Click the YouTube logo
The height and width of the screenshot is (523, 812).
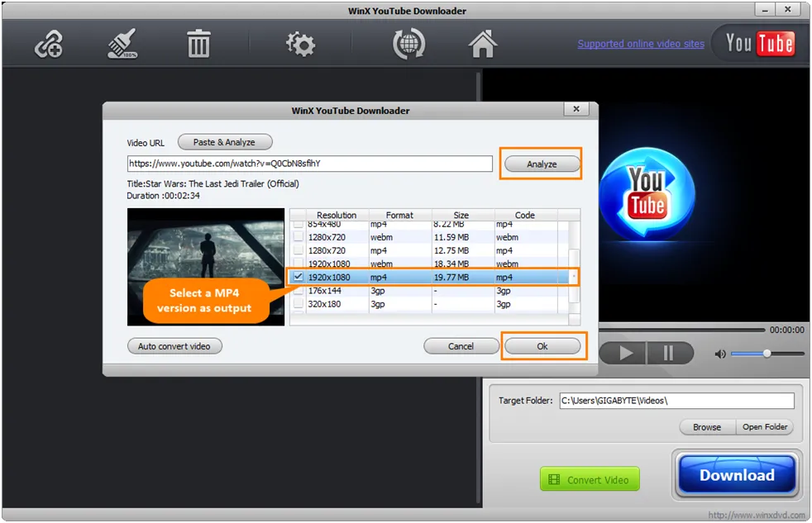click(758, 43)
